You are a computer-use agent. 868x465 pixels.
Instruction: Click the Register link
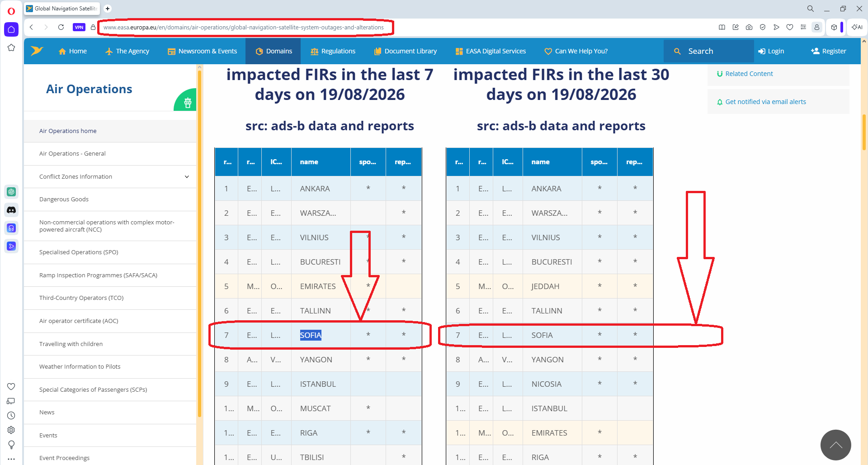(828, 51)
